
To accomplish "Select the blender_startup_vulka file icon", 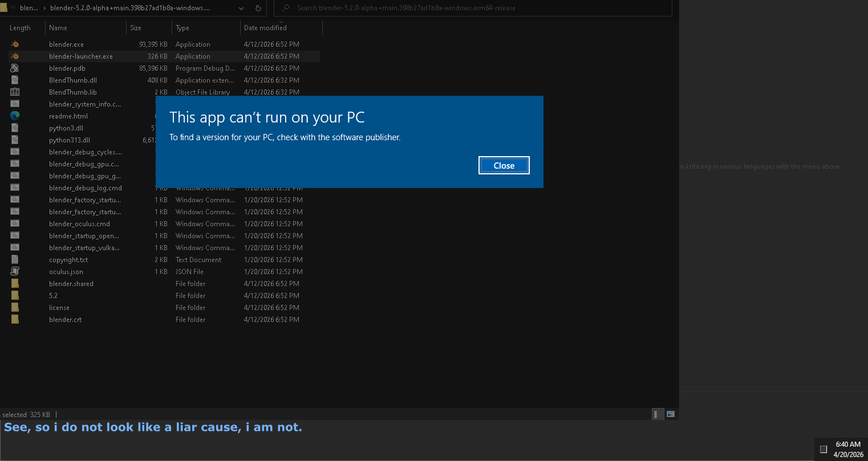I will click(x=15, y=247).
